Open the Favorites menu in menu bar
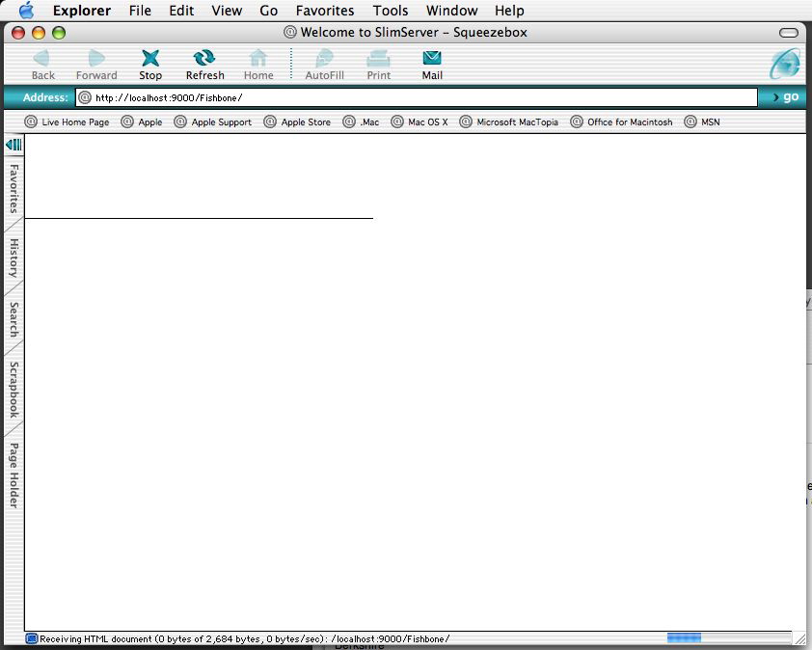Image resolution: width=812 pixels, height=650 pixels. click(x=325, y=11)
